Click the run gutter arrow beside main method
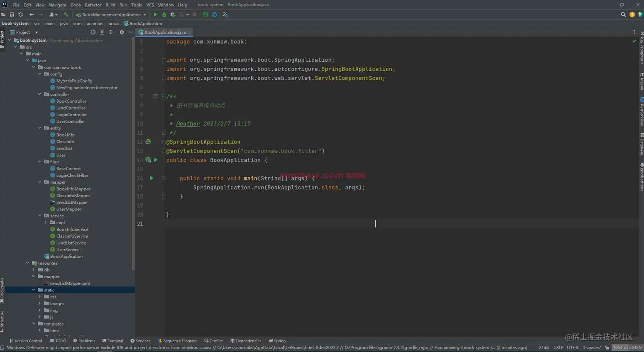The height and width of the screenshot is (352, 644). click(152, 178)
